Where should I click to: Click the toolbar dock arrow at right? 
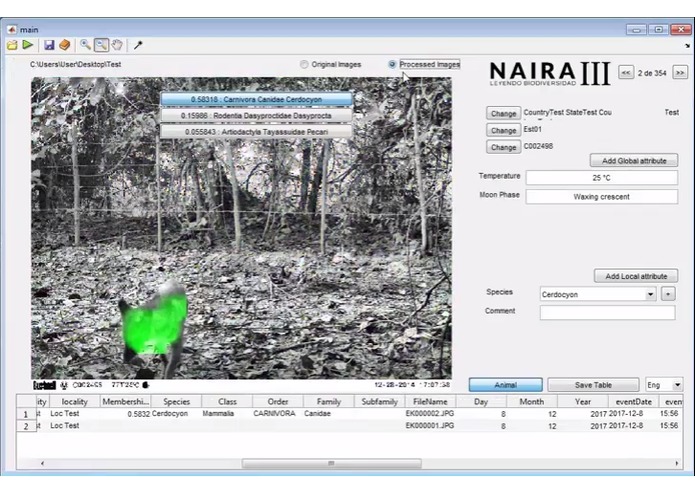687,46
